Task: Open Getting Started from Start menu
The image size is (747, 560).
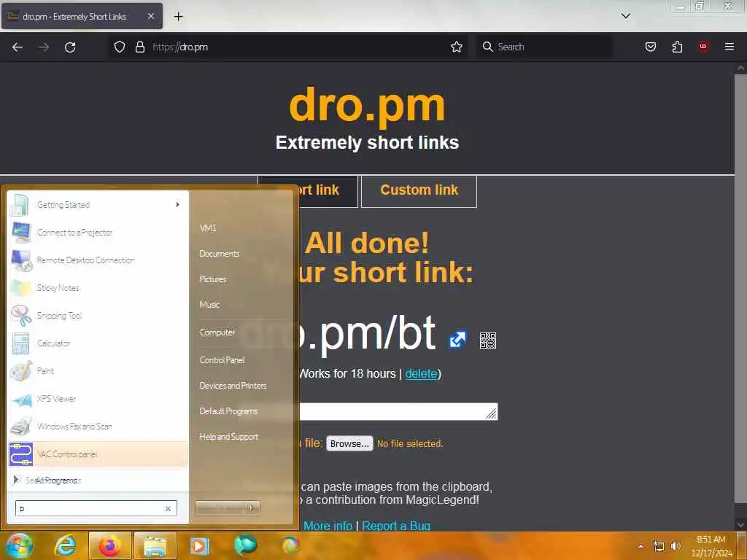Action: 97,205
